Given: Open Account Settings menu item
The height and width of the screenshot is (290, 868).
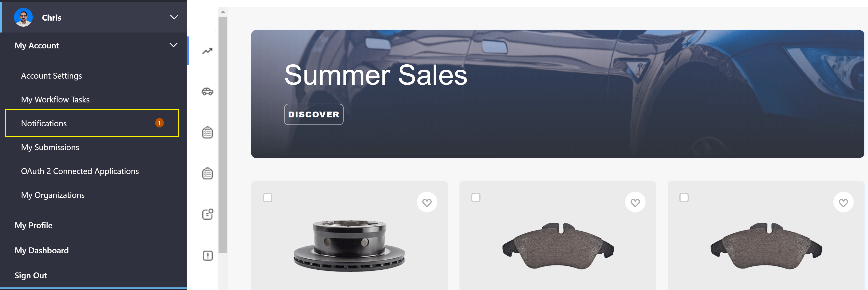Looking at the screenshot, I should click(51, 75).
